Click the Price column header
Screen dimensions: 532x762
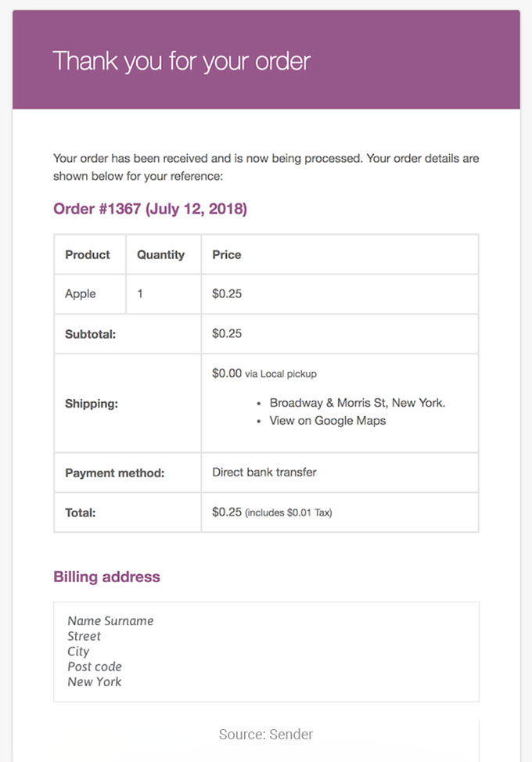[226, 254]
